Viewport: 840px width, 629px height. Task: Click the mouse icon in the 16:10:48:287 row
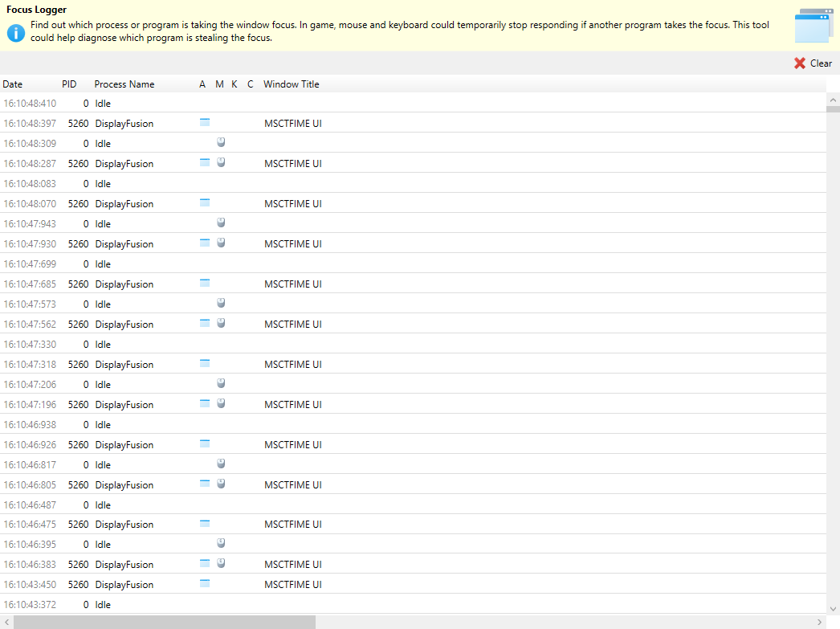tap(221, 162)
